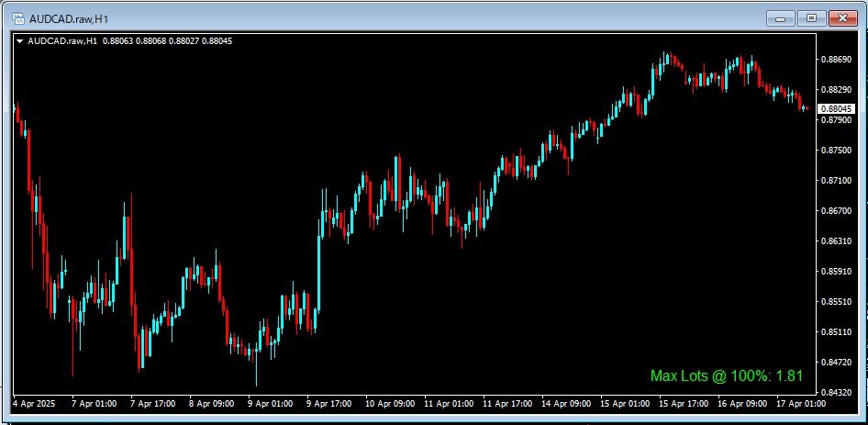Screen dimensions: 868x425
Task: Click the 15 Apr 01:00 time axis label
Action: pos(625,404)
